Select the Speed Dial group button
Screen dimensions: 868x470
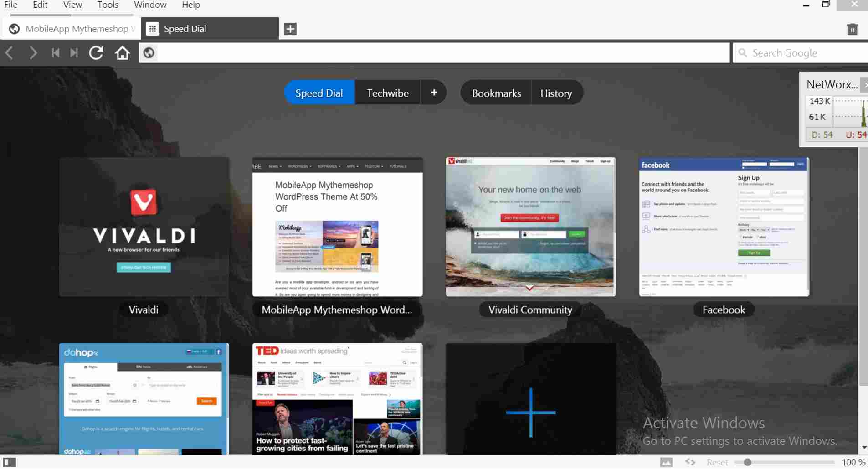click(319, 93)
